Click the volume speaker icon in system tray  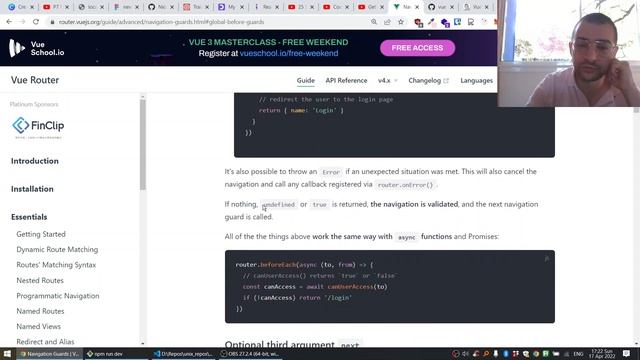coord(466,354)
